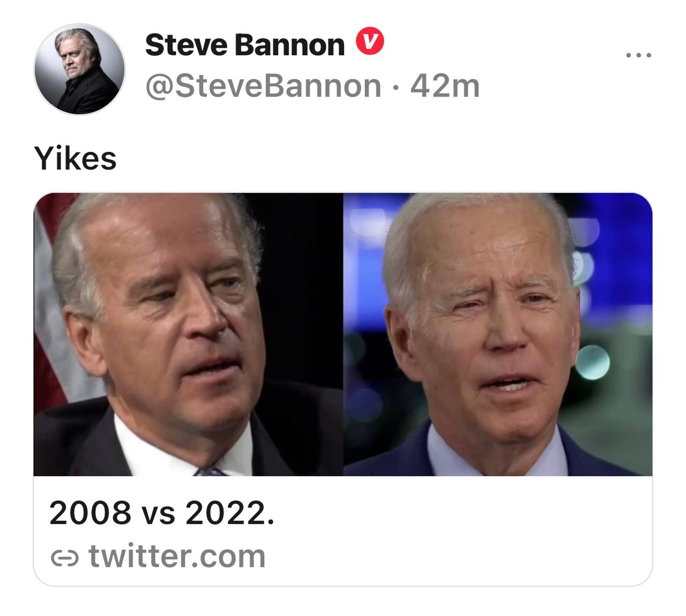This screenshot has height=616, width=686.
Task: Click the 42m post timestamp
Action: (x=445, y=86)
